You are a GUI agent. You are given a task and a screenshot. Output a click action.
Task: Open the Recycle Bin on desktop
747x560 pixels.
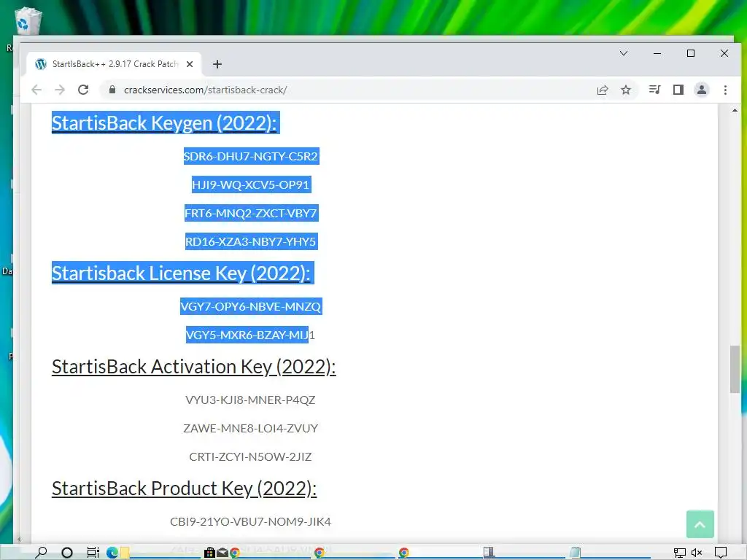[x=28, y=21]
